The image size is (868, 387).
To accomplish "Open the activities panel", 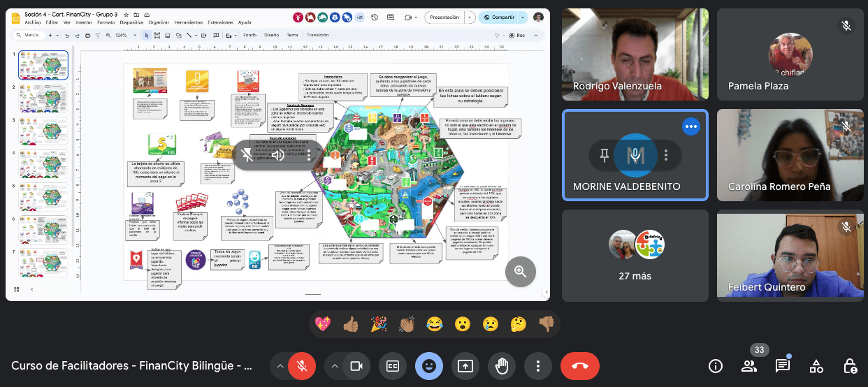I will click(816, 366).
